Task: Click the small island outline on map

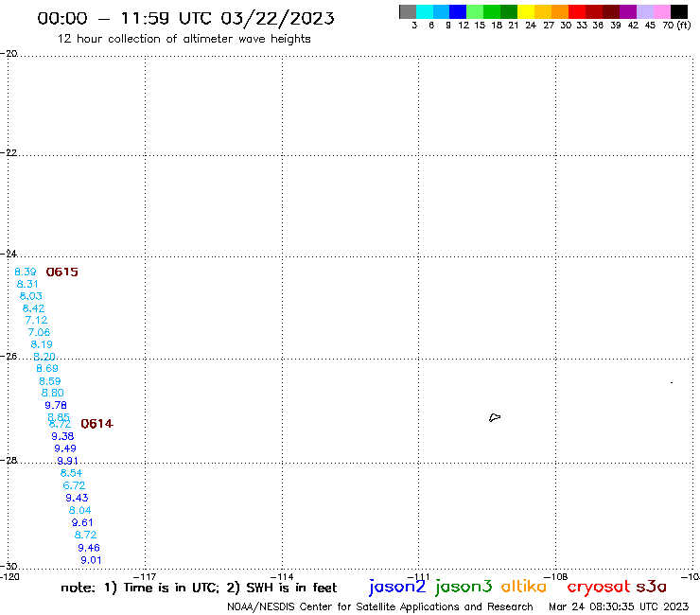Action: (x=495, y=417)
